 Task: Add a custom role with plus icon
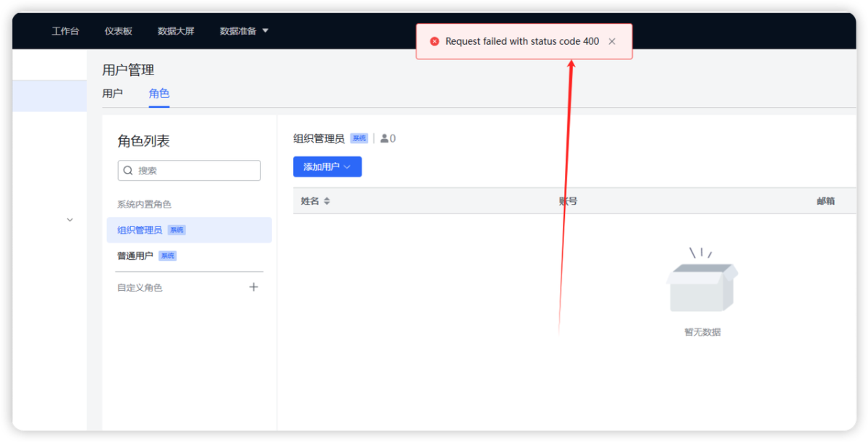pyautogui.click(x=253, y=287)
